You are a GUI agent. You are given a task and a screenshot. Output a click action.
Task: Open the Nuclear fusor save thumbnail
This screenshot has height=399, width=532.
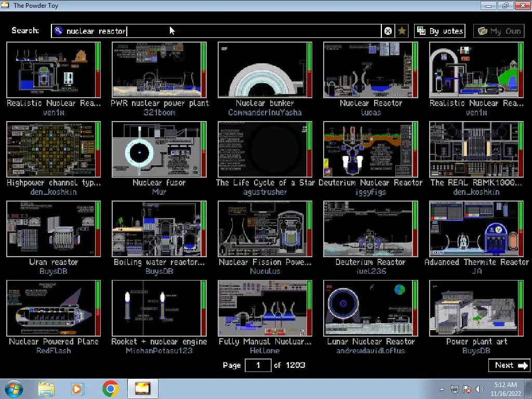click(159, 149)
